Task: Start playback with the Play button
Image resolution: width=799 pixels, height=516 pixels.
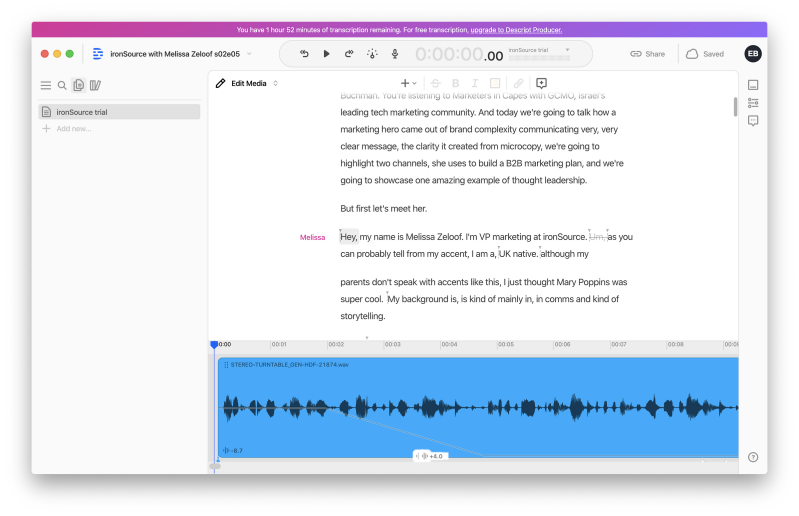Action: tap(327, 53)
